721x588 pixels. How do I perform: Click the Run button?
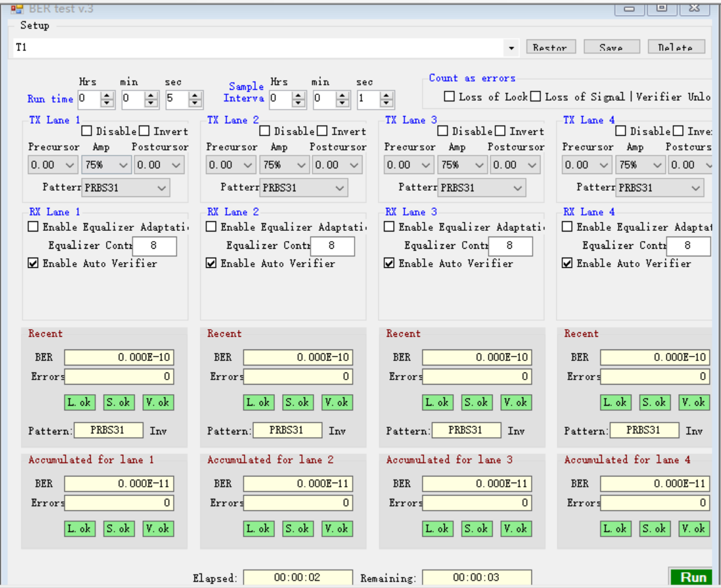pyautogui.click(x=693, y=577)
